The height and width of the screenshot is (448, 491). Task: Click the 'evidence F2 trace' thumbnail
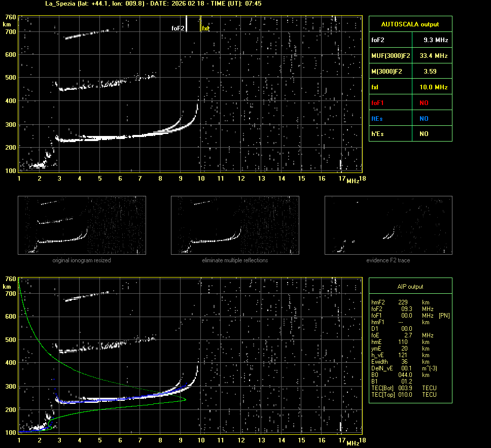pos(388,225)
